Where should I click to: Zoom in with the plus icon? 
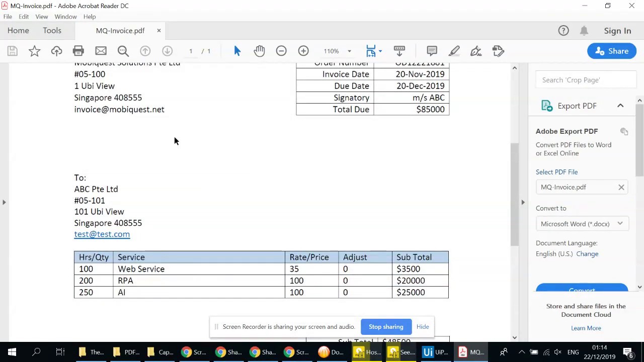[303, 51]
